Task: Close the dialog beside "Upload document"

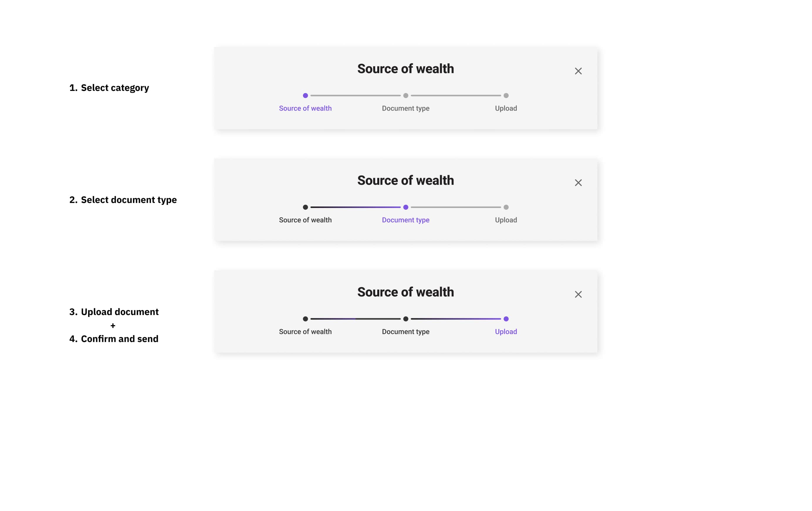Action: [x=578, y=295]
